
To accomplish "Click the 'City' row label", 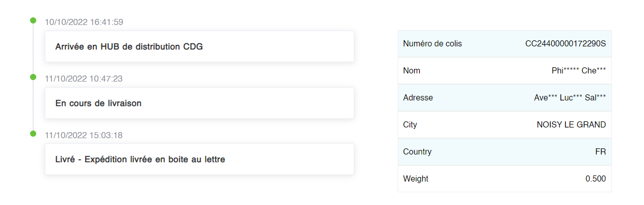I will click(x=410, y=125).
